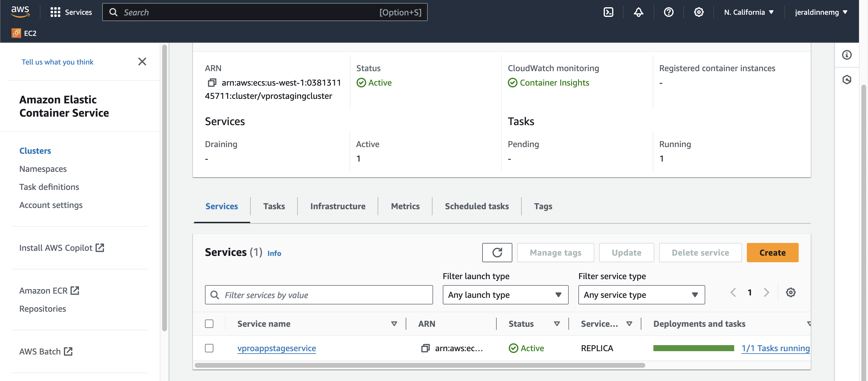Refresh the services list
868x381 pixels.
point(497,252)
